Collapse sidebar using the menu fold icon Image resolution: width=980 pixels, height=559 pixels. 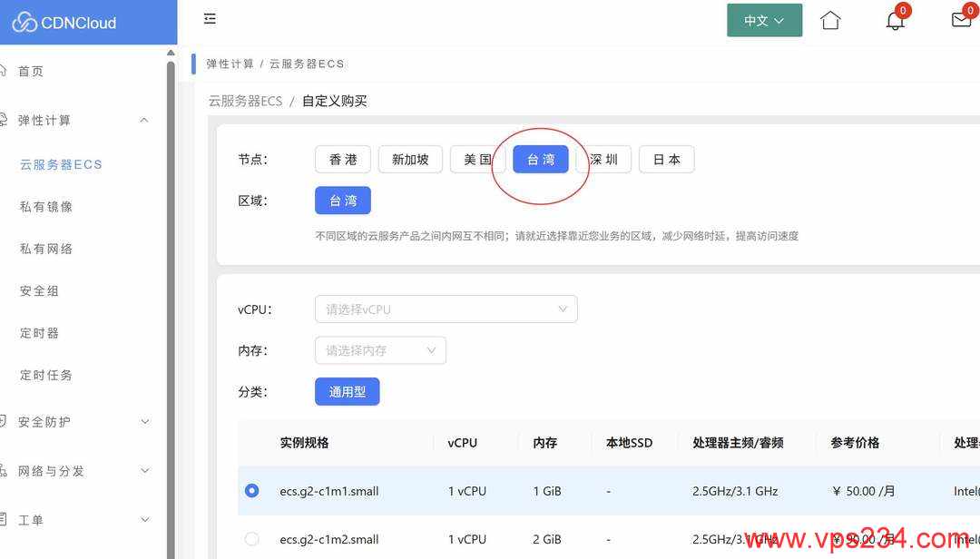tap(210, 19)
